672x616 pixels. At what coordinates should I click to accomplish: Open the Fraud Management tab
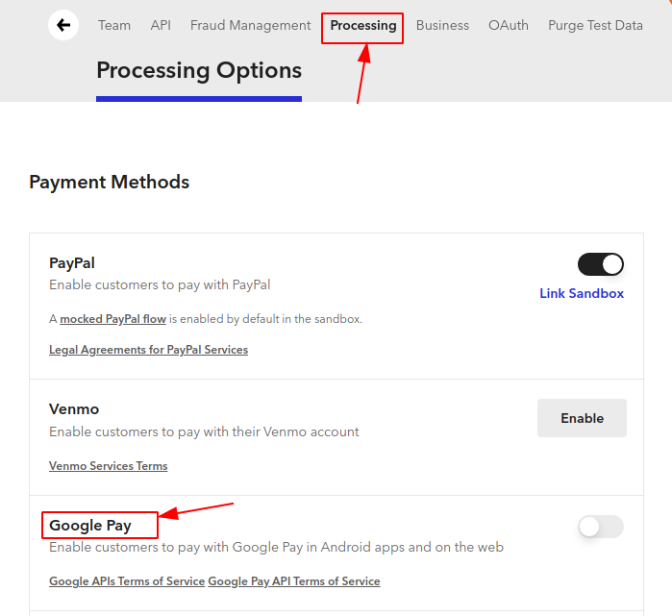point(250,25)
